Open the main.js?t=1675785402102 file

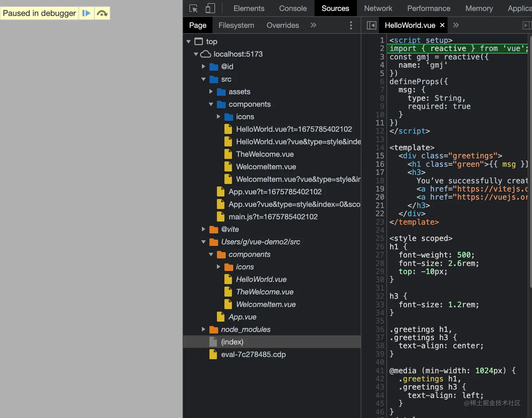point(273,217)
